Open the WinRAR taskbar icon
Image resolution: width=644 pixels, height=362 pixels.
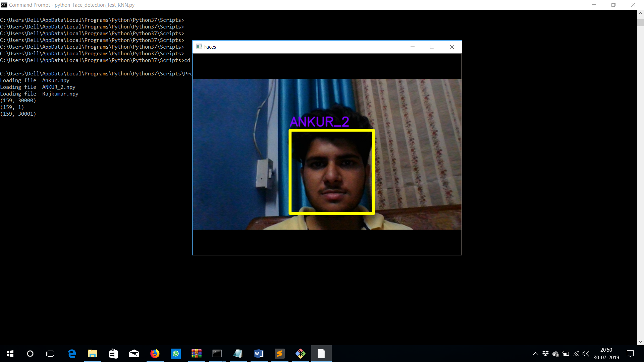197,354
